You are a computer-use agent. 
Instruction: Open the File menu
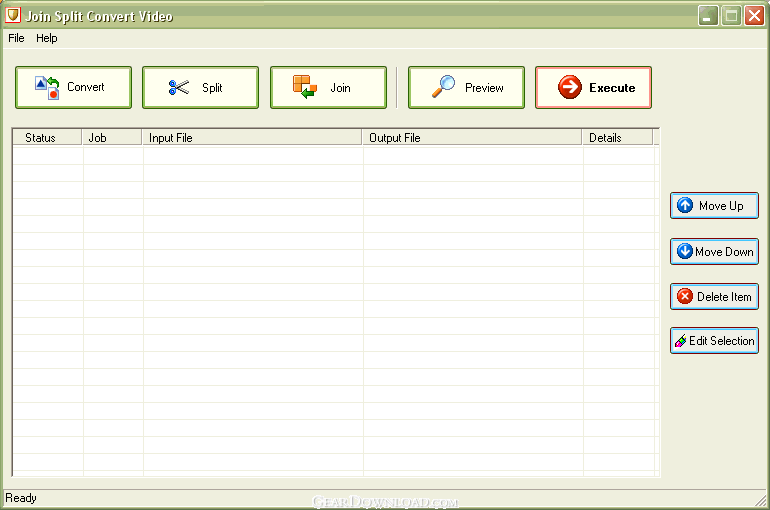pyautogui.click(x=16, y=38)
